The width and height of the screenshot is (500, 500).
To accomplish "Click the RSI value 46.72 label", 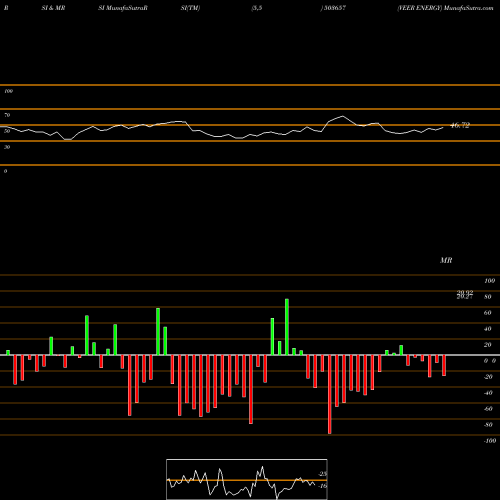I will [460, 125].
